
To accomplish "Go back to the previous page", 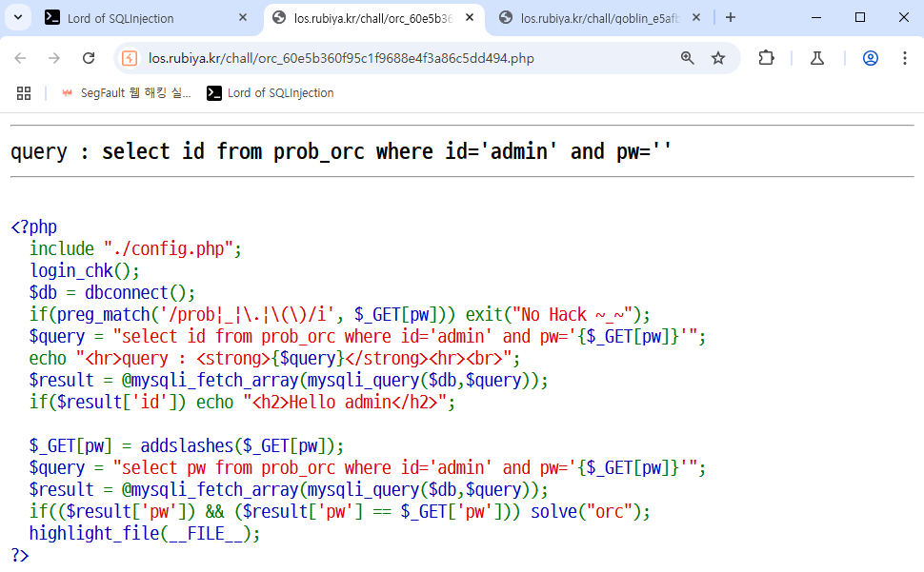I will (21, 58).
